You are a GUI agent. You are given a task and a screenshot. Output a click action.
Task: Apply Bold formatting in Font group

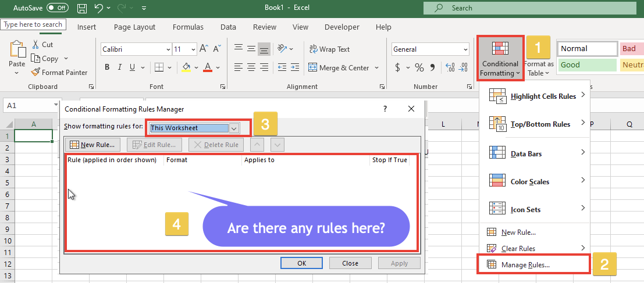pos(107,67)
